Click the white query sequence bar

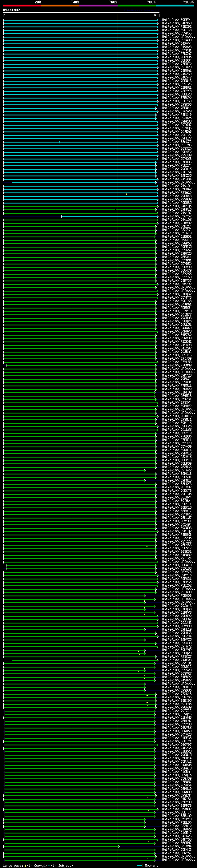tap(81, 13)
